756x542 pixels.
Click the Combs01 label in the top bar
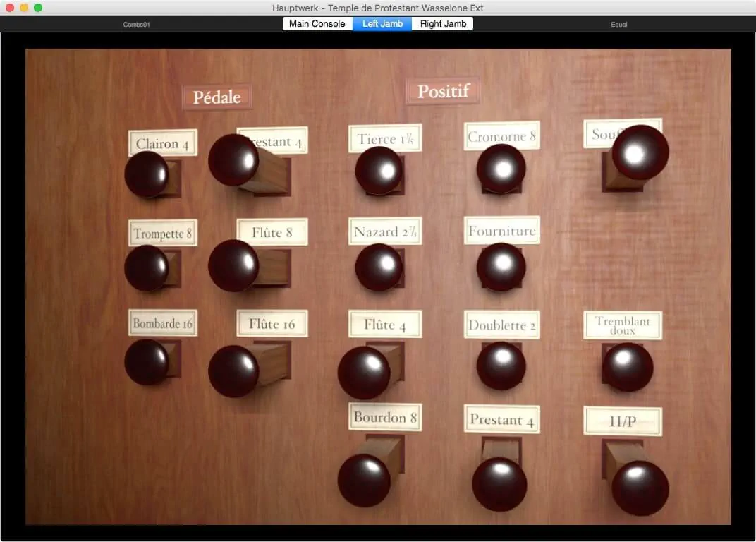(x=137, y=25)
